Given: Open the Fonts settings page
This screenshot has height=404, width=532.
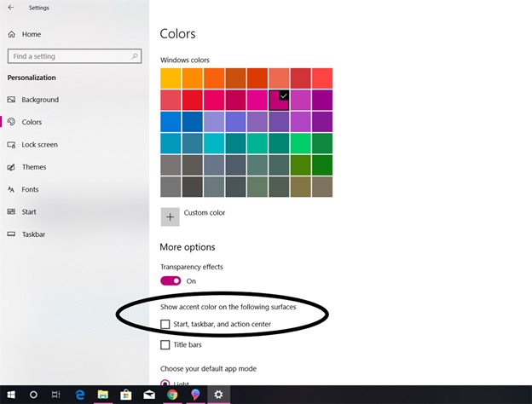Looking at the screenshot, I should click(x=23, y=189).
